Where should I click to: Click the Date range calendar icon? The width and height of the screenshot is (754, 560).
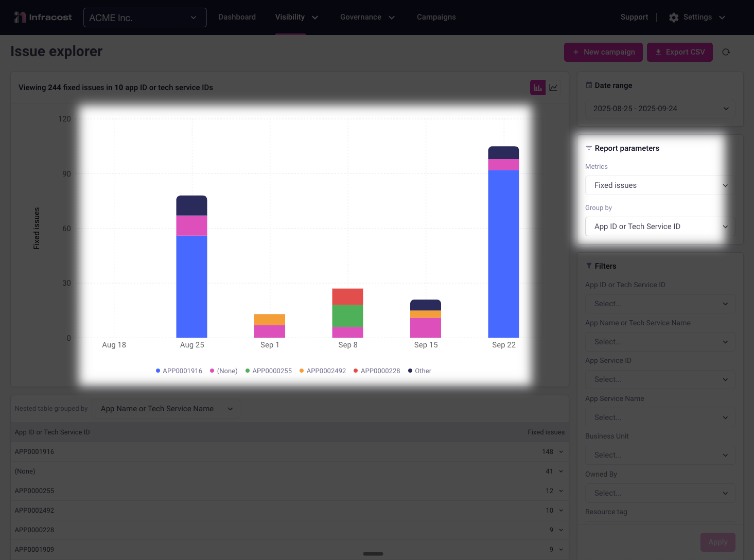(589, 85)
